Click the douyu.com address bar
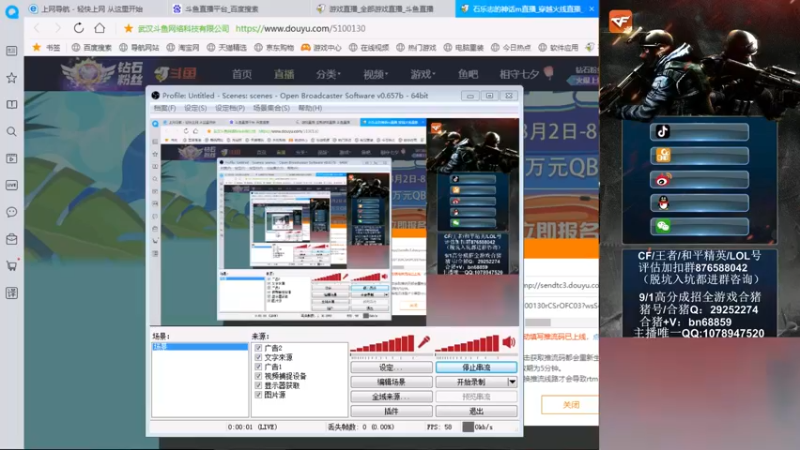 pyautogui.click(x=301, y=29)
